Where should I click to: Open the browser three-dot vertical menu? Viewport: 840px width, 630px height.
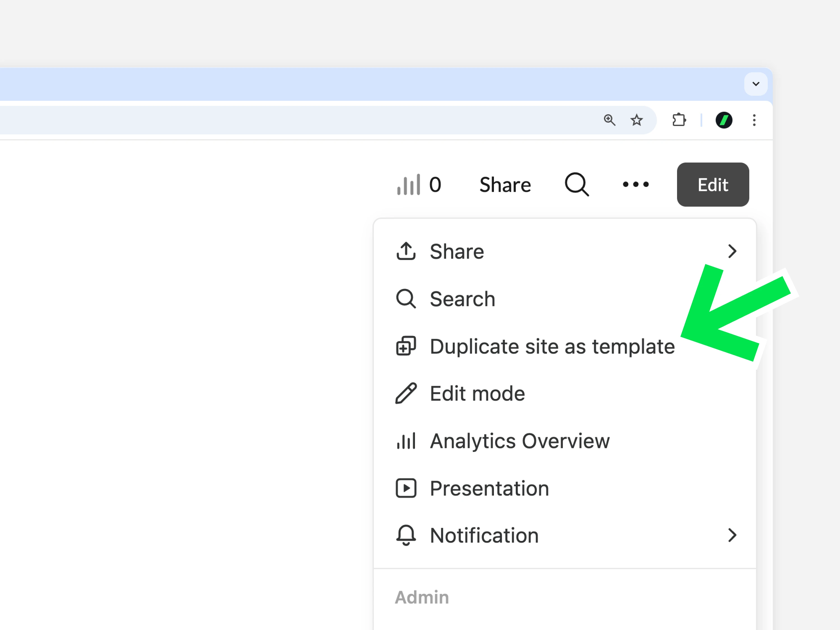point(754,120)
